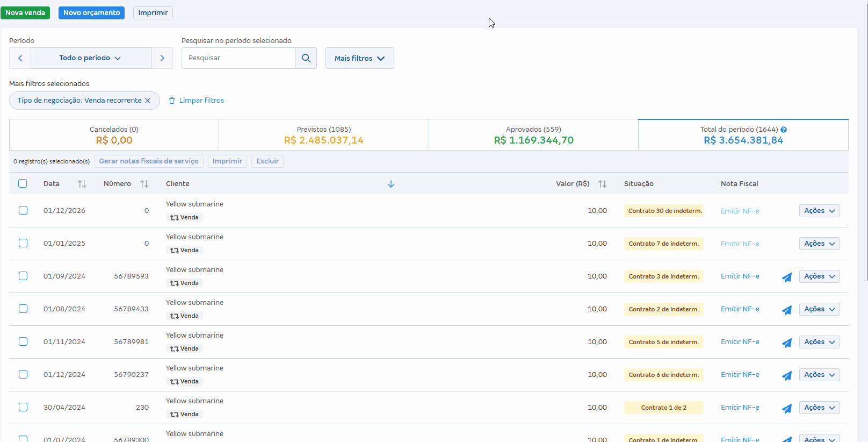Emit NF-e for sale 56789981
868x442 pixels.
[740, 342]
